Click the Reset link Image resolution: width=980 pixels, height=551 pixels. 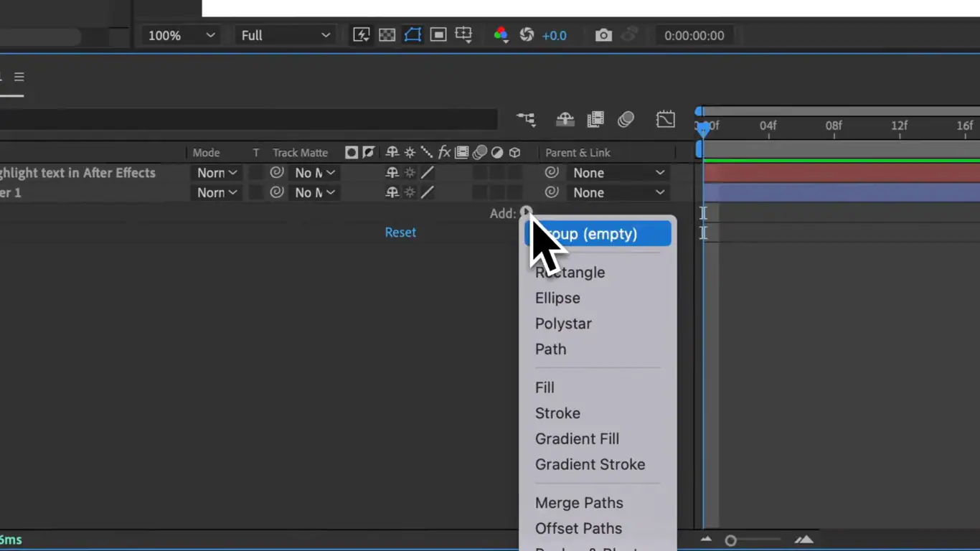pyautogui.click(x=400, y=232)
